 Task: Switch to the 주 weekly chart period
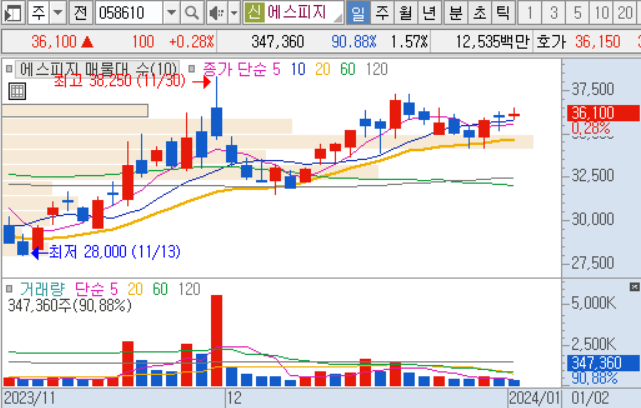tap(382, 13)
